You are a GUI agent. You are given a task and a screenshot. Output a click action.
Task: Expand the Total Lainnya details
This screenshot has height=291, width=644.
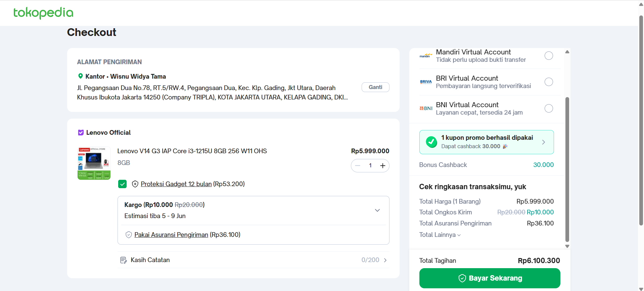[459, 235]
